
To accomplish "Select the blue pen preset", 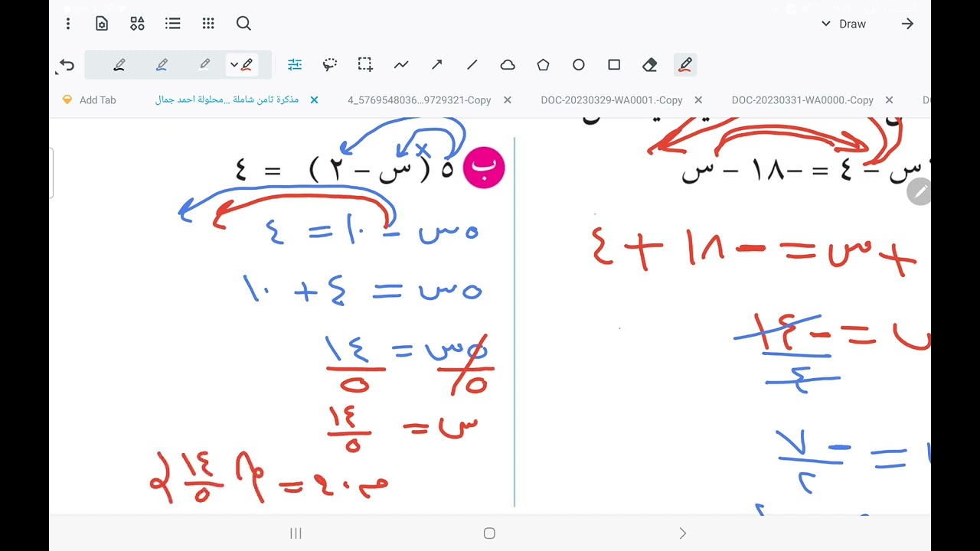I will pos(162,65).
